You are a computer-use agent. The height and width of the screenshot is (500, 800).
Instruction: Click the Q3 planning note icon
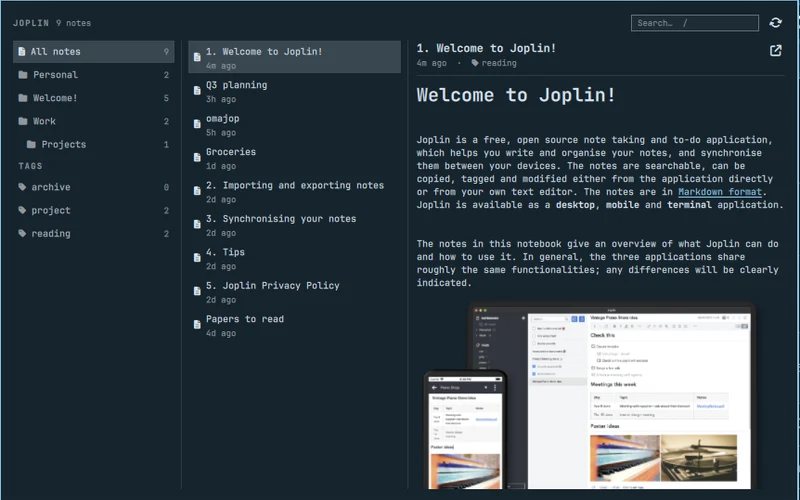coord(197,91)
